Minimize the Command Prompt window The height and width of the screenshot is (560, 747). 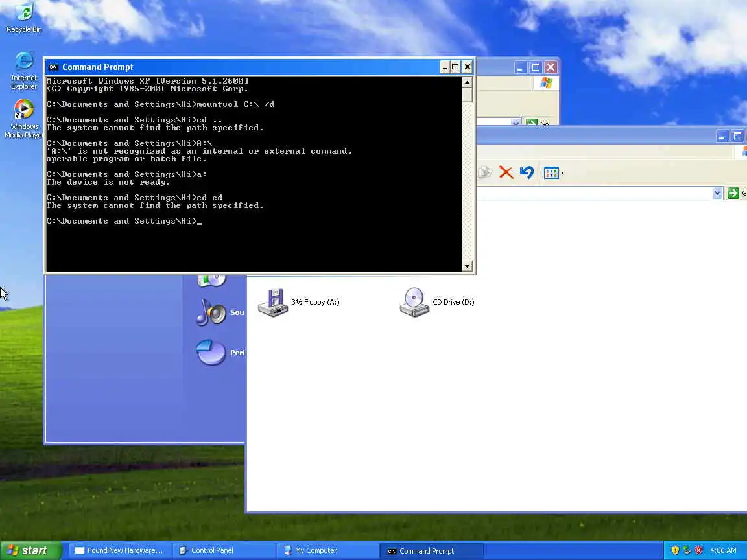pos(444,67)
